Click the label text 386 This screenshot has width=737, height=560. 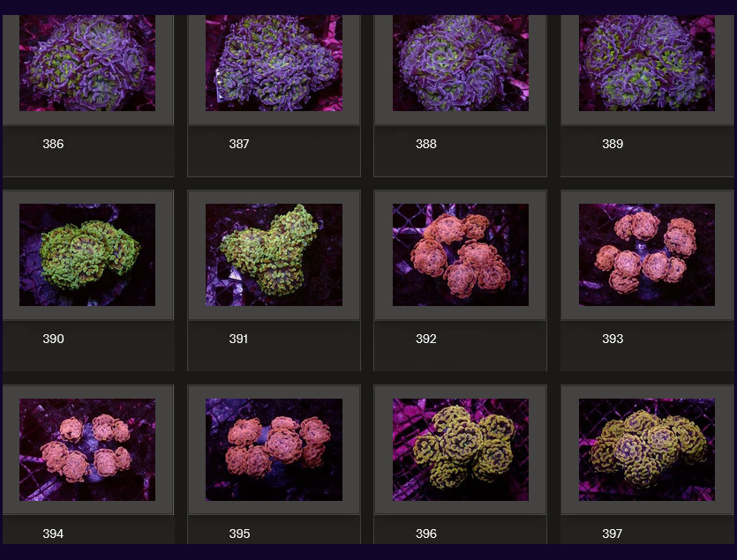[53, 144]
